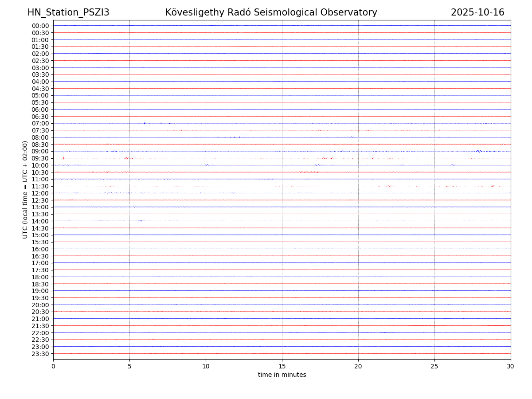This screenshot has width=532, height=399.
Task: Click the 20 tick on minutes axis
Action: click(x=358, y=366)
